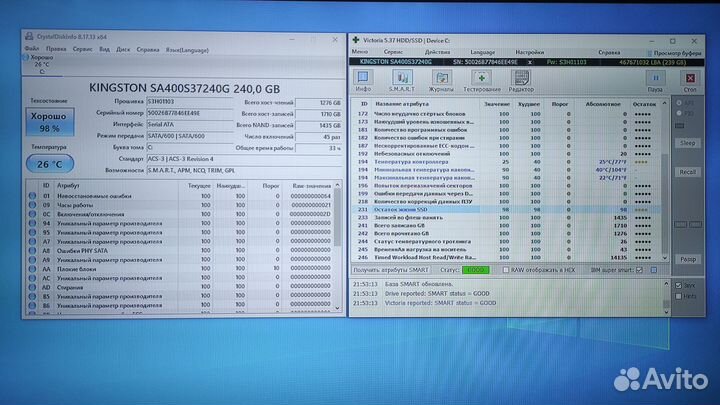Click the Sleep button in Victoria
720x405 pixels.
click(x=687, y=143)
